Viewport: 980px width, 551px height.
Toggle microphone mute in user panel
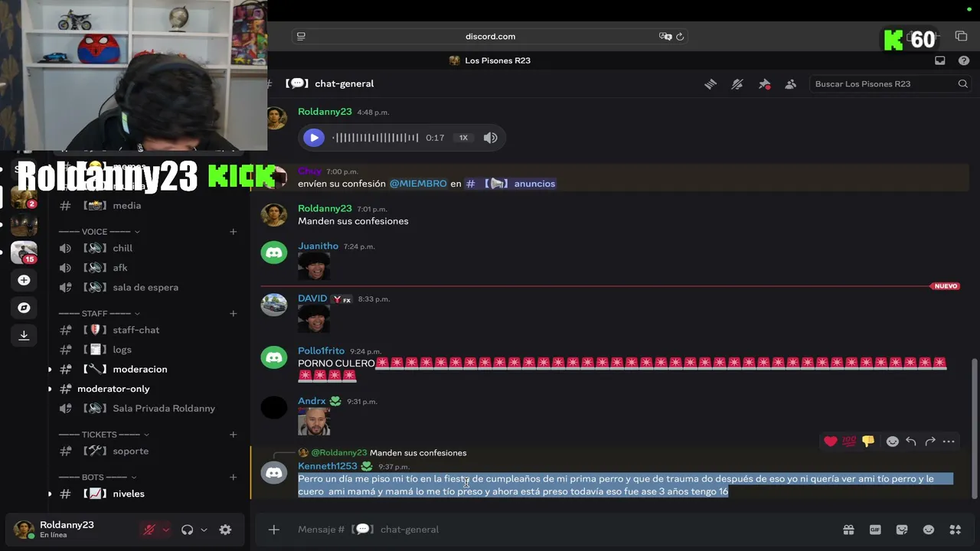click(149, 530)
